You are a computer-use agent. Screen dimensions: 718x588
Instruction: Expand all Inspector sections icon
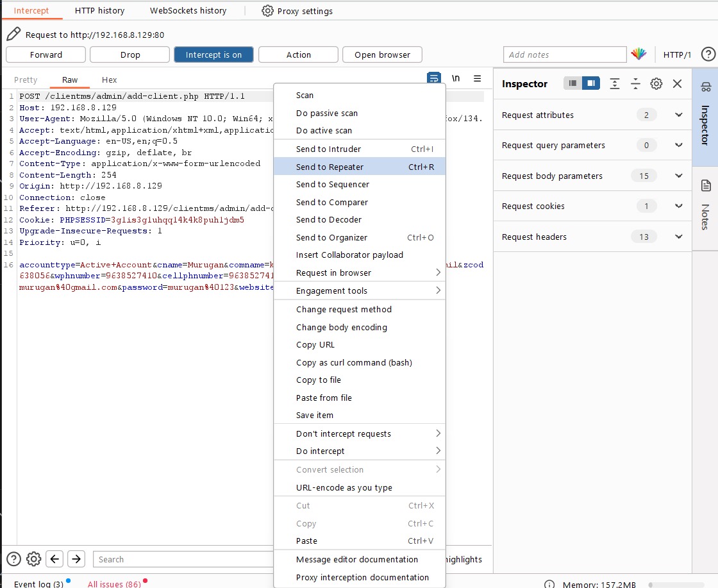[615, 84]
